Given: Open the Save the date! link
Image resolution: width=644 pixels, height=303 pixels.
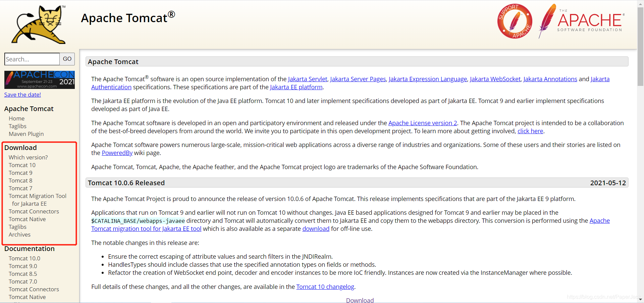Looking at the screenshot, I should (22, 95).
